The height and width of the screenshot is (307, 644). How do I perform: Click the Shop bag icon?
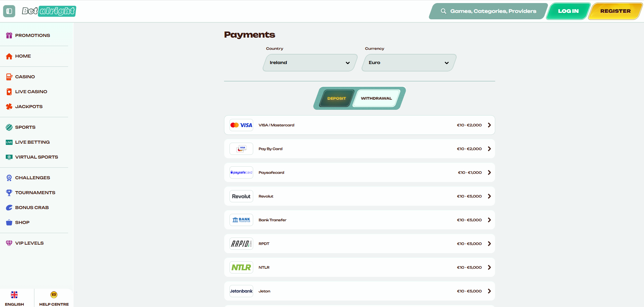9,223
